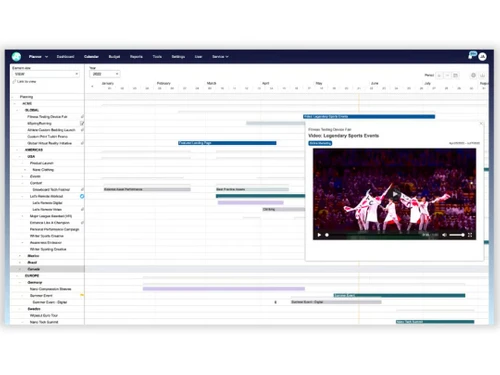This screenshot has height=375, width=500.
Task: Open the chat bubble notifications icon
Action: pyautogui.click(x=472, y=55)
